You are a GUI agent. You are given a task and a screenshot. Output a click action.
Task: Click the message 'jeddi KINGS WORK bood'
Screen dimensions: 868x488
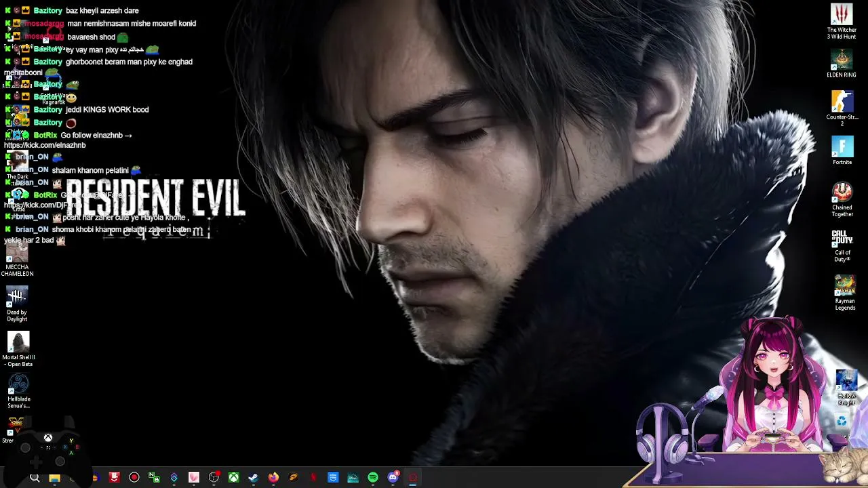pyautogui.click(x=107, y=110)
